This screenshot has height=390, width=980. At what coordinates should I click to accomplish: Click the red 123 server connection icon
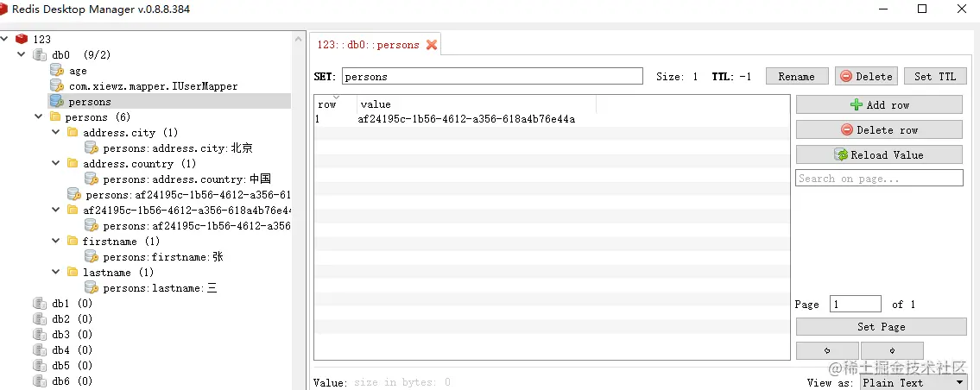pos(22,39)
